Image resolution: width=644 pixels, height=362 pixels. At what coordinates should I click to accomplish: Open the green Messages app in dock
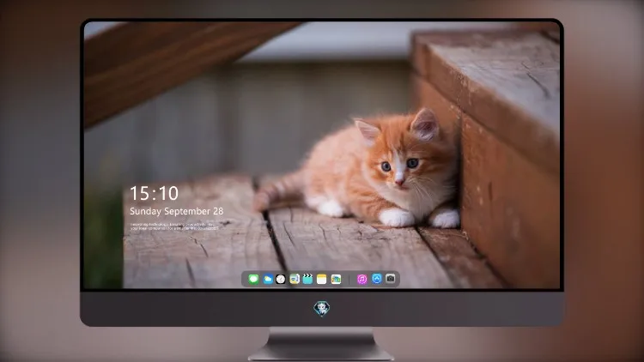253,279
